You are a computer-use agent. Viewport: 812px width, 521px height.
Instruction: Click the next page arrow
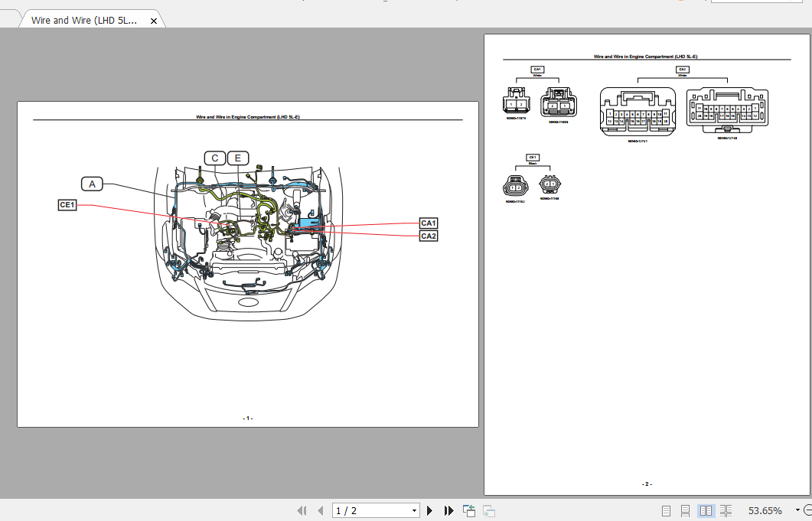(429, 510)
